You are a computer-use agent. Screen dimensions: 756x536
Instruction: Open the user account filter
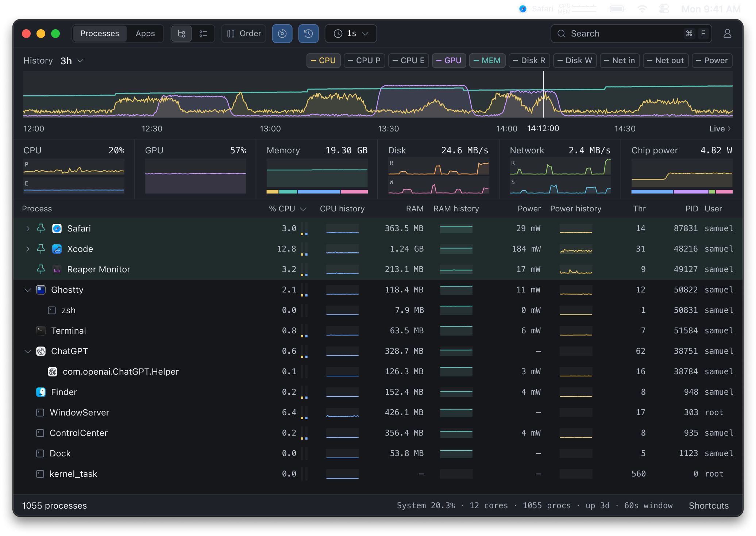727,34
